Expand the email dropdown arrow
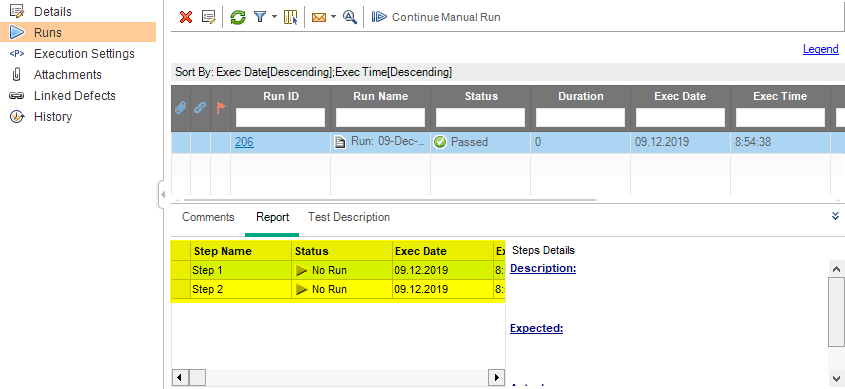Image resolution: width=845 pixels, height=389 pixels. [x=333, y=17]
